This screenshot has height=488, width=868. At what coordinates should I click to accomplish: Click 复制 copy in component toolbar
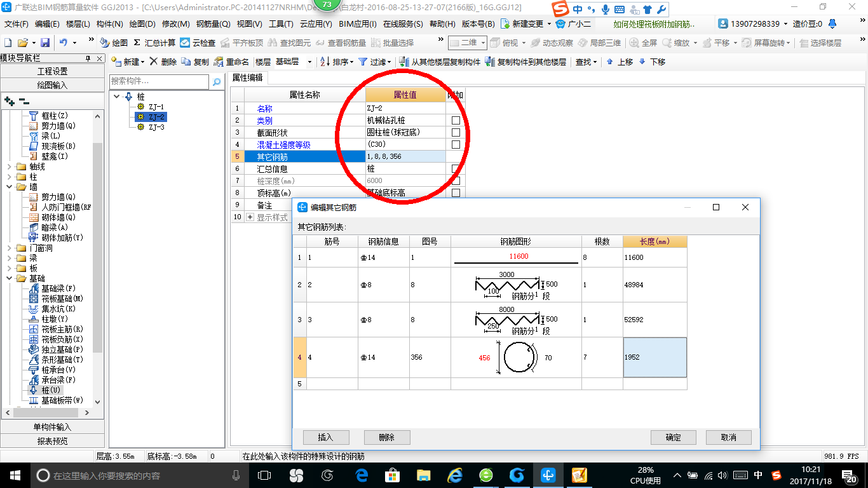pos(195,62)
